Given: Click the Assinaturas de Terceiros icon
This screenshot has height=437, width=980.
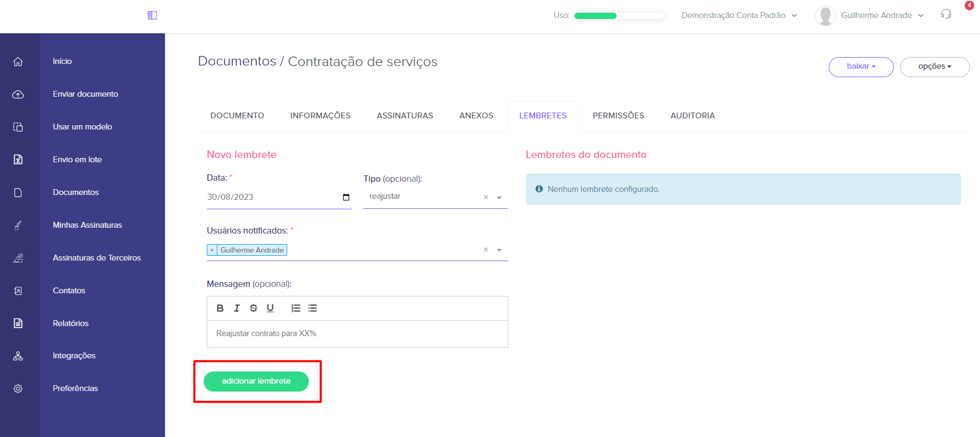Looking at the screenshot, I should 18,258.
